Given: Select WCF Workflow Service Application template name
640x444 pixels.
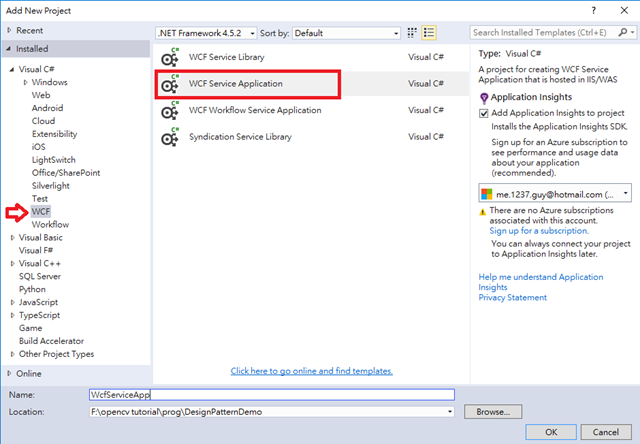Looking at the screenshot, I should 255,110.
